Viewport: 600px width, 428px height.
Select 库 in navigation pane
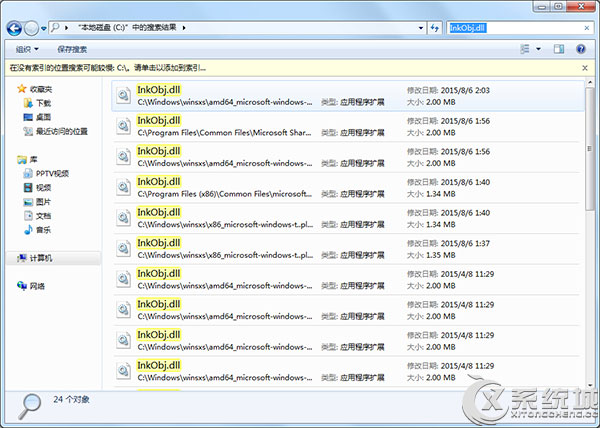click(x=33, y=159)
